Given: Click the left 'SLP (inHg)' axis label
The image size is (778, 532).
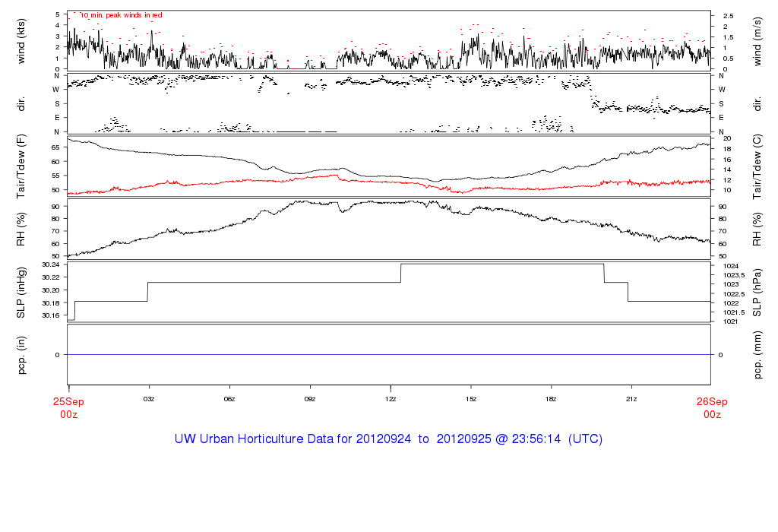Looking at the screenshot, I should (x=21, y=293).
